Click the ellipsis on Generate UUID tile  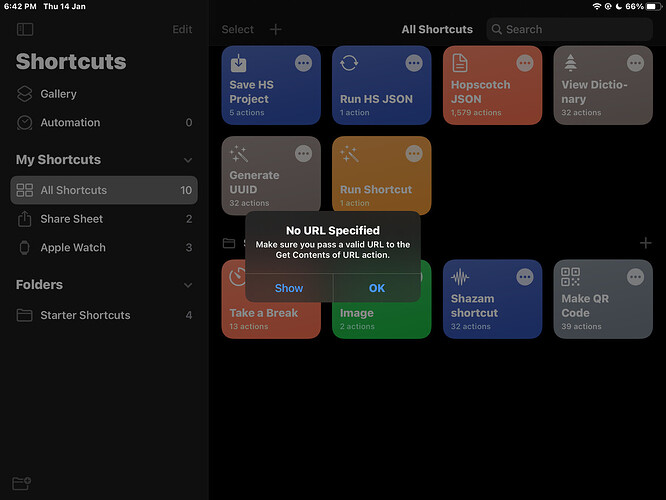304,155
